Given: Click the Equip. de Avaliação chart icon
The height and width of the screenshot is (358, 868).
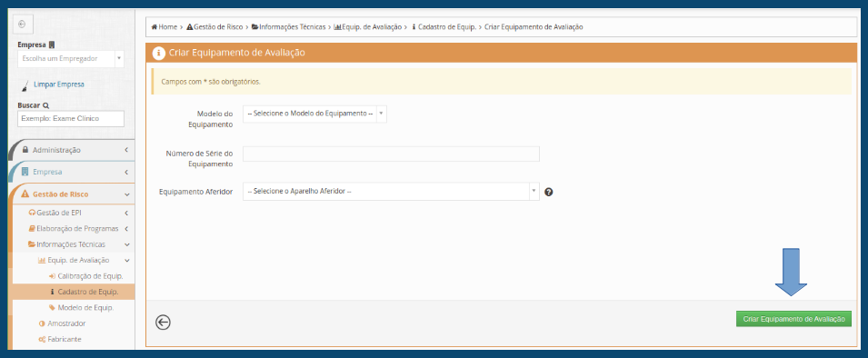Looking at the screenshot, I should tap(42, 260).
